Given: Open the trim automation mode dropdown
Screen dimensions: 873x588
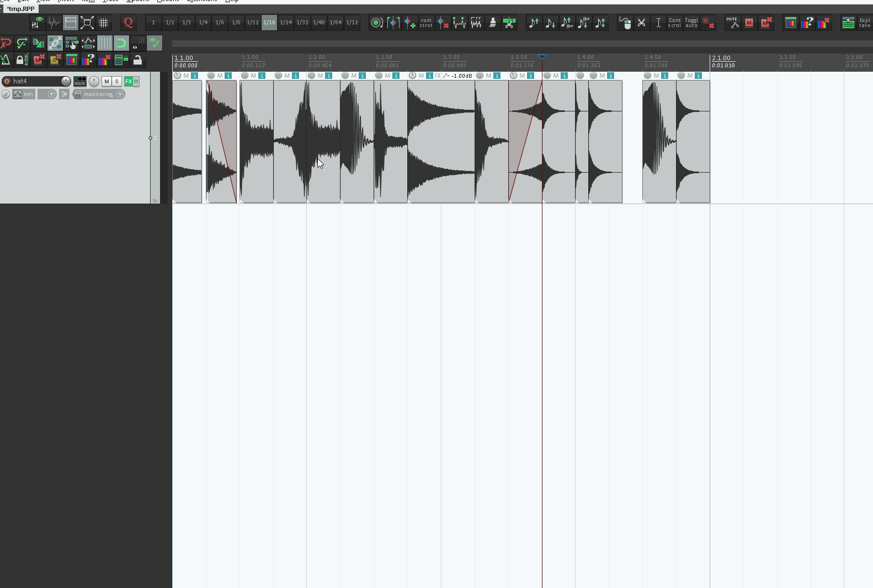Looking at the screenshot, I should tap(24, 94).
